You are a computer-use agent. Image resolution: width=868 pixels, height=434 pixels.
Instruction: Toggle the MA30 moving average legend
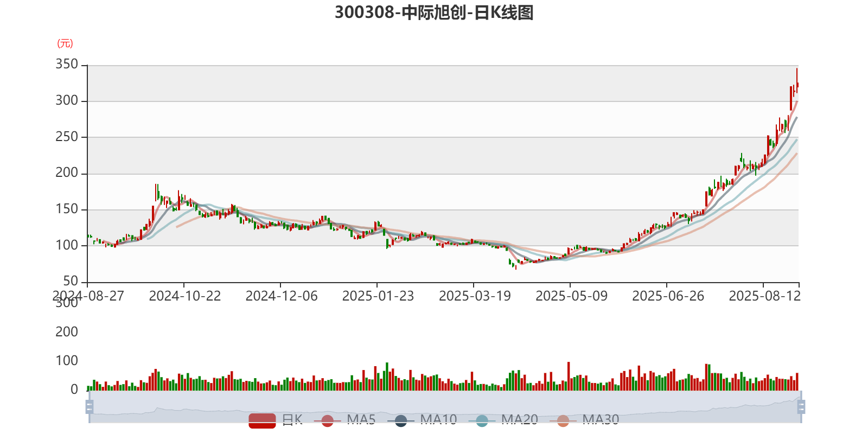pyautogui.click(x=584, y=420)
